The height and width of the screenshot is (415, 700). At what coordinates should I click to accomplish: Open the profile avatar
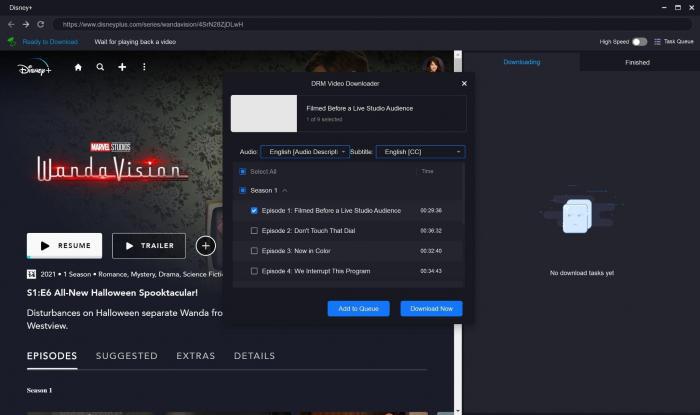433,65
